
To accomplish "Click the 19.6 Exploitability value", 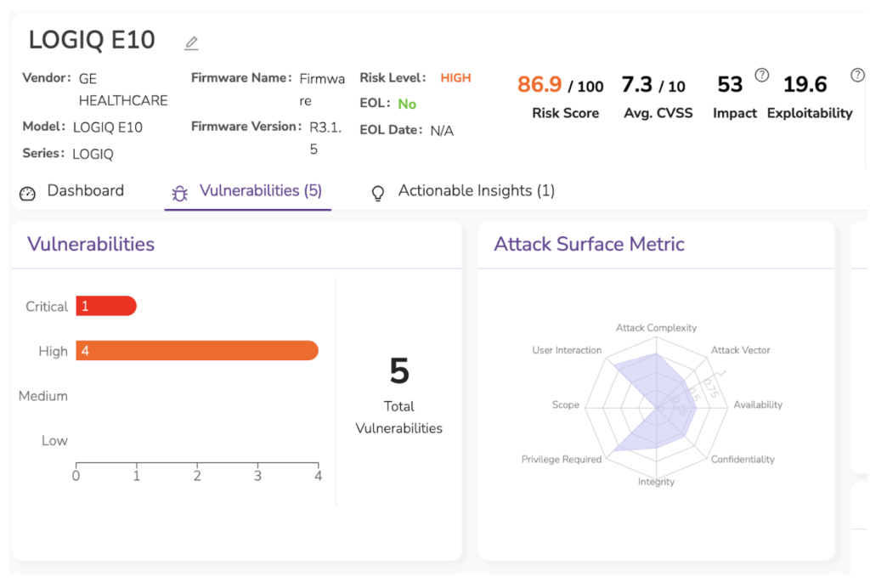I will point(805,84).
